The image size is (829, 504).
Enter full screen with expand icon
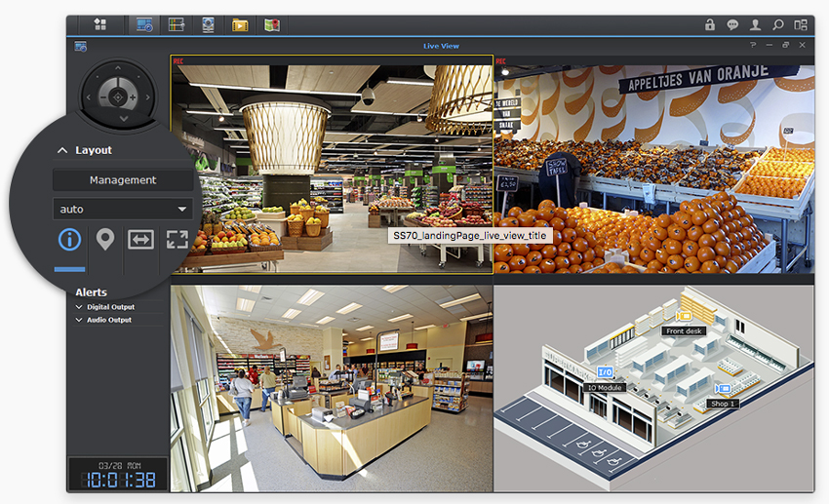click(178, 239)
